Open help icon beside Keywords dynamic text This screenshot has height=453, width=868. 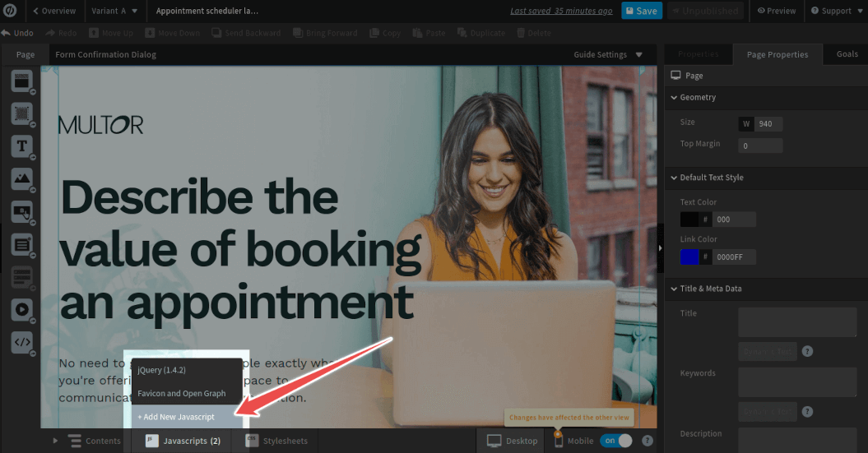coord(808,412)
